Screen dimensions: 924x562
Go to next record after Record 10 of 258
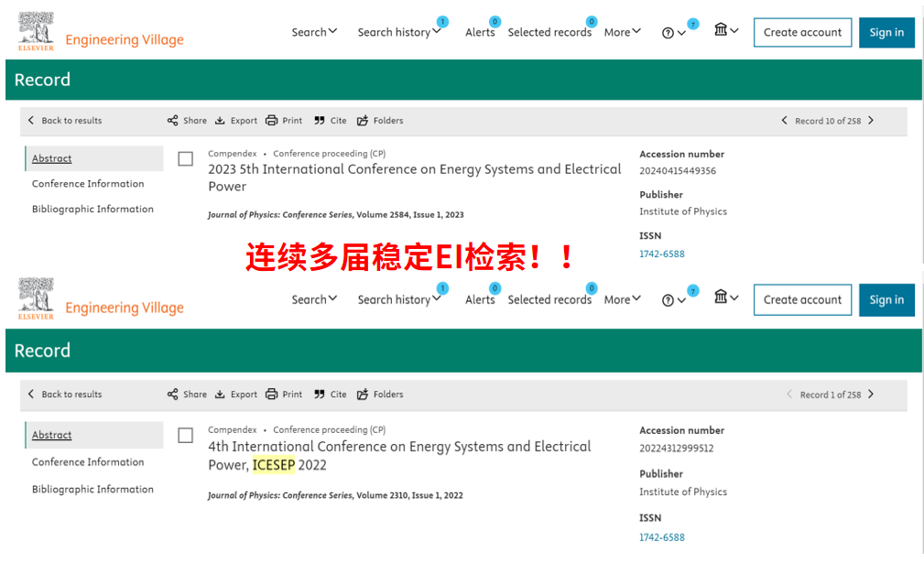(x=871, y=120)
